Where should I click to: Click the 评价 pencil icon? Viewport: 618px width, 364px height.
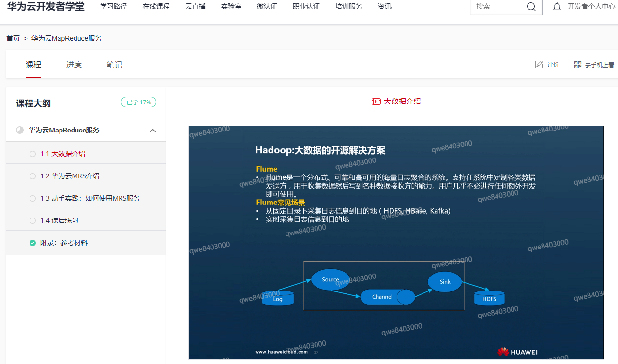click(539, 65)
